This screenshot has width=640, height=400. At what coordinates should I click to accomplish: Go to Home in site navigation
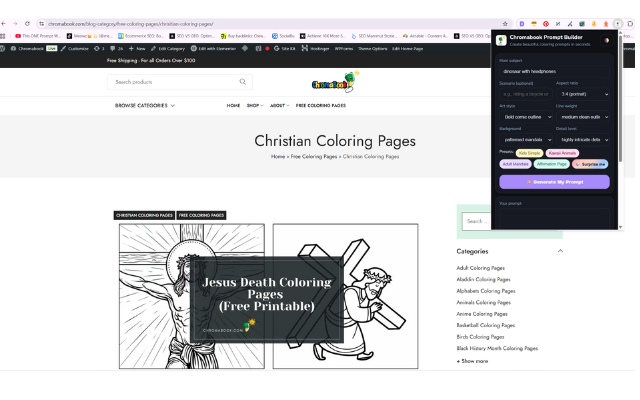(x=233, y=105)
